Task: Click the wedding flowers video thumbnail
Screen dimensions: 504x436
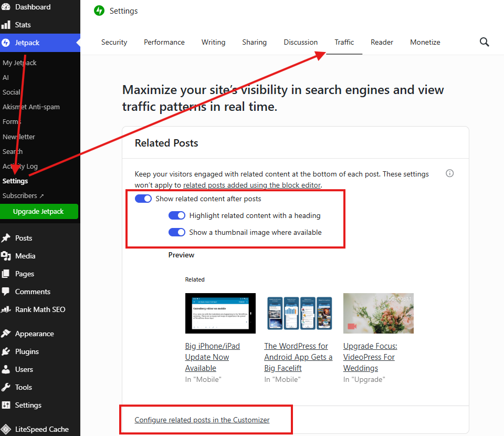Action: click(x=379, y=313)
